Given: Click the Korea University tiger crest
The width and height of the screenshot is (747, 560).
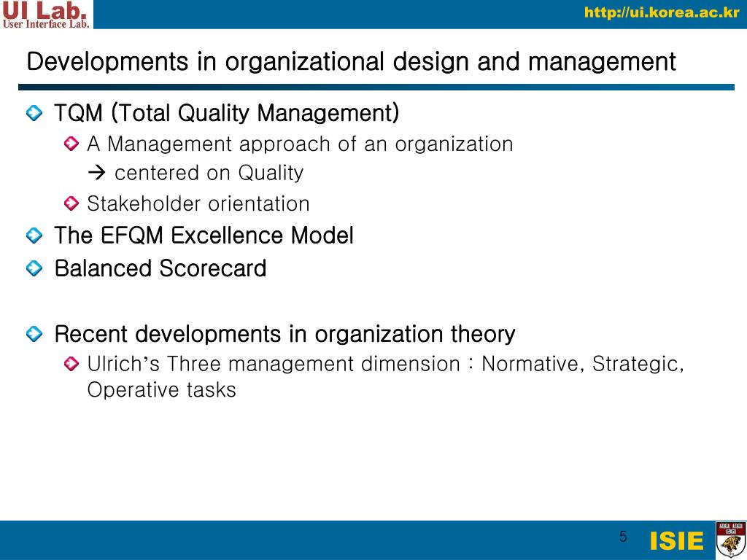Looking at the screenshot, I should [x=731, y=540].
